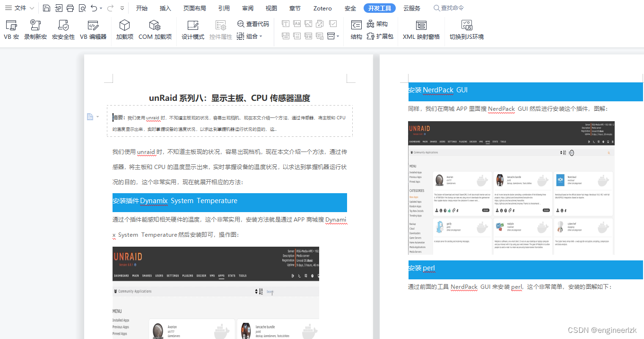Insert rich text Aa content control
The width and height of the screenshot is (644, 339).
297,24
